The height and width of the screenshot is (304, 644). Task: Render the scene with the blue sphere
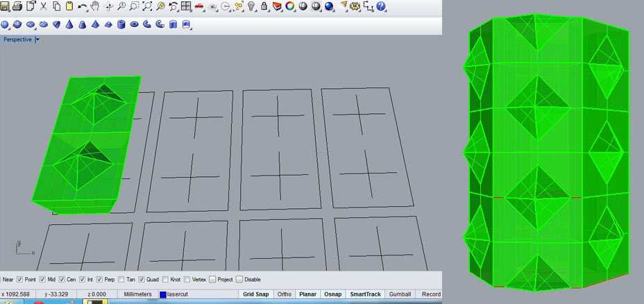click(329, 6)
